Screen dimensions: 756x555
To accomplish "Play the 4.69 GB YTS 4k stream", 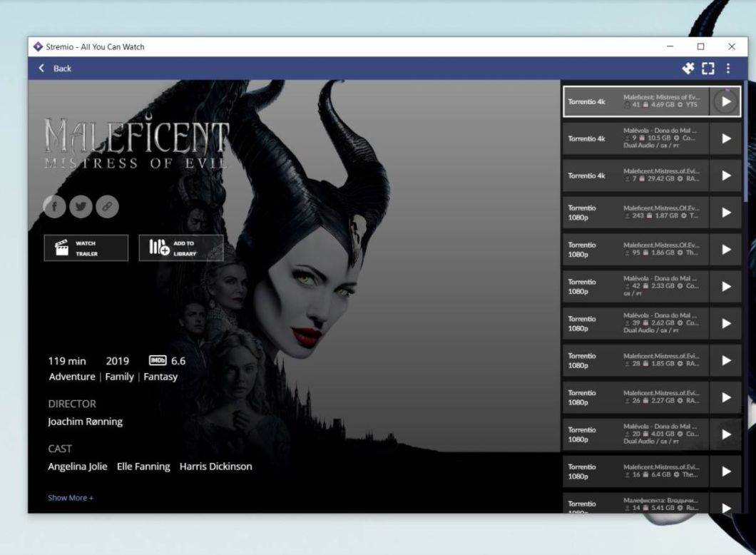I will [x=725, y=102].
